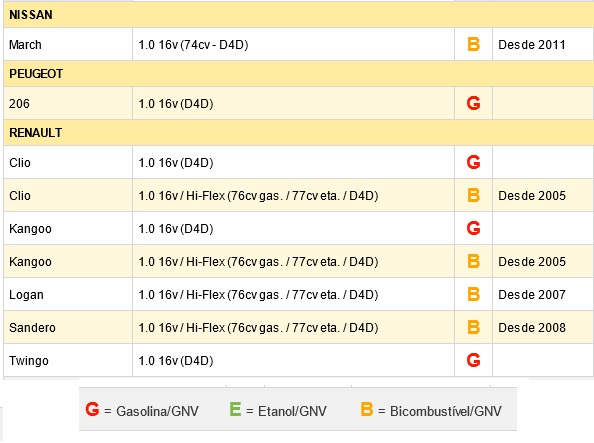Click the Desde 2007 cell

tap(543, 294)
